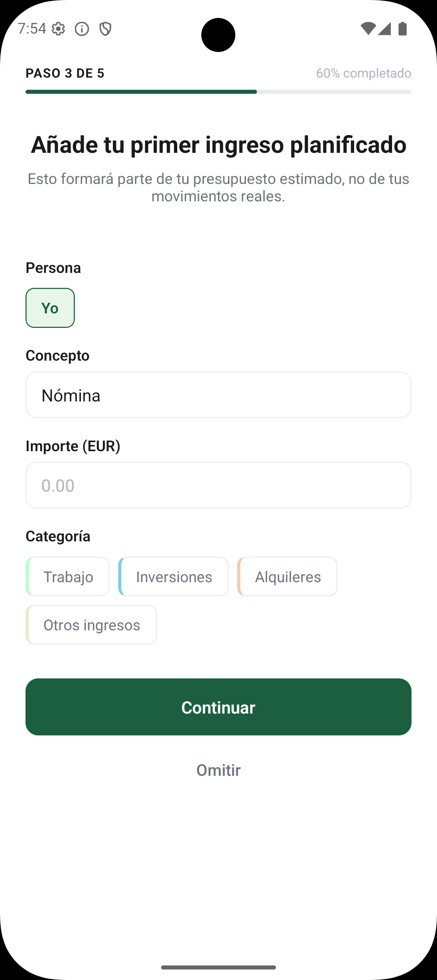Tap the cellular signal icon
Viewport: 437px width, 980px height.
385,29
